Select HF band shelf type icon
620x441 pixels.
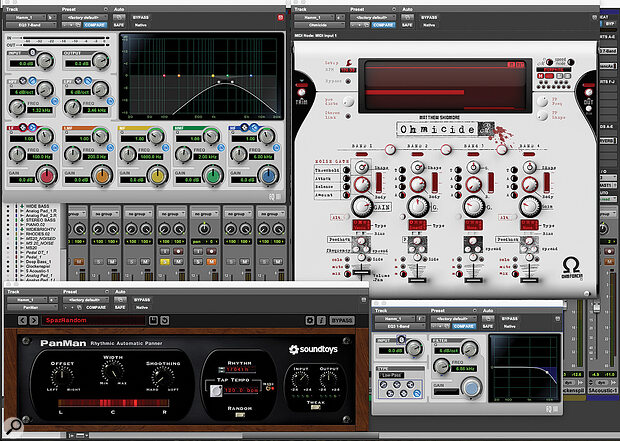click(x=254, y=127)
